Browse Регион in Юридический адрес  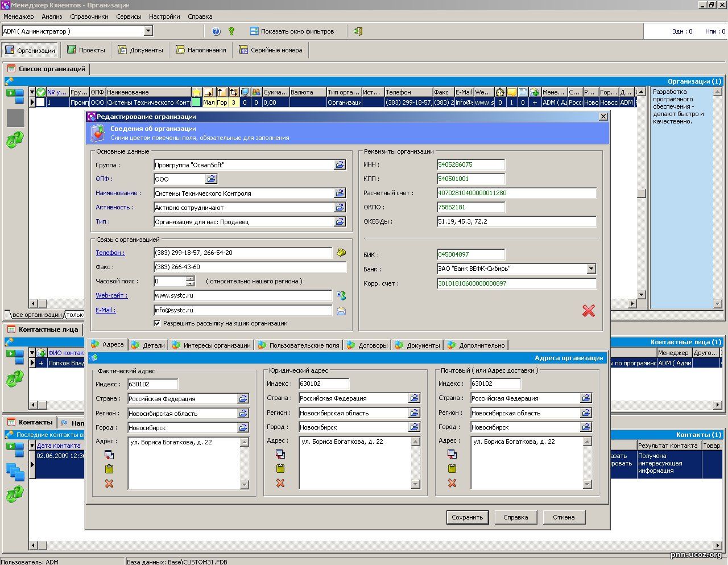[x=415, y=413]
